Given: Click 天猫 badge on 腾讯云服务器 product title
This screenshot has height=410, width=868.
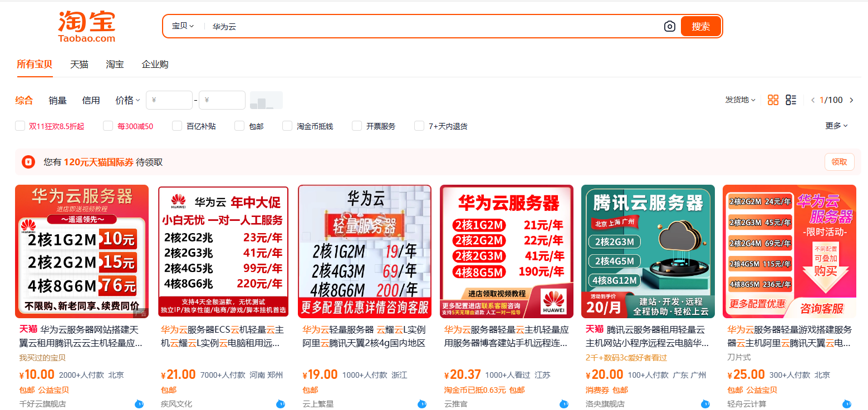Looking at the screenshot, I should pos(594,329).
